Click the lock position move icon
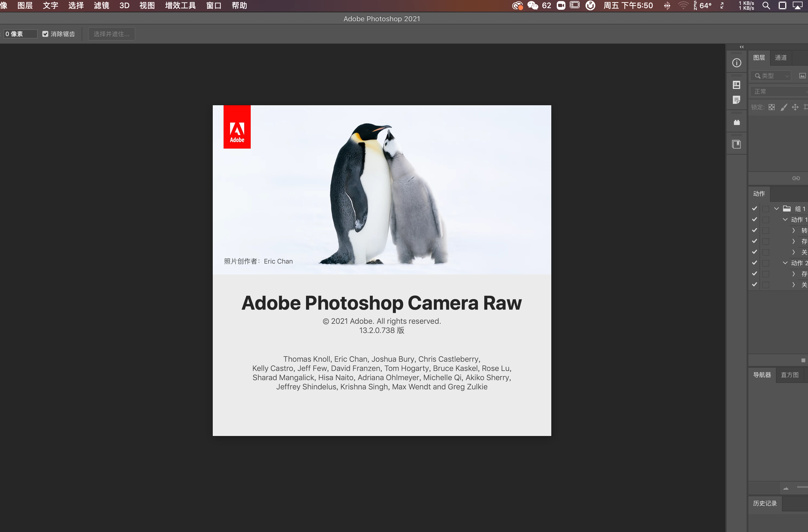 795,107
